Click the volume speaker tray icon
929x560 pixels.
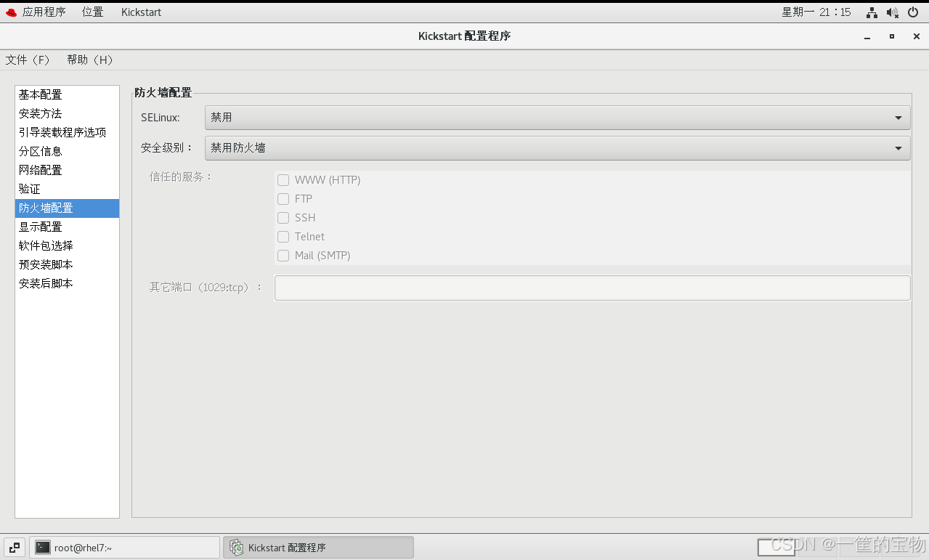click(893, 12)
